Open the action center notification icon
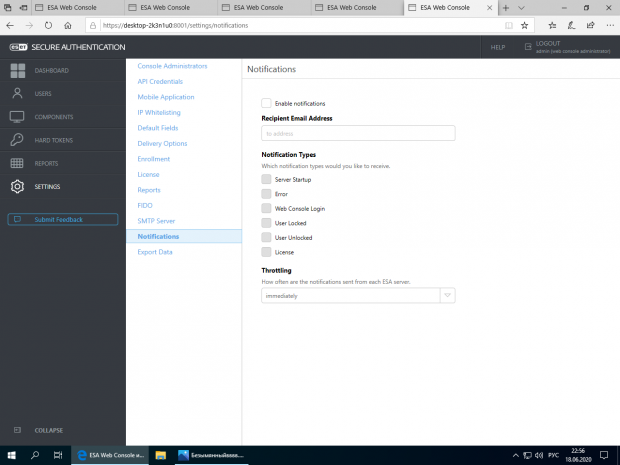Screen dimensions: 620x465 604,455
